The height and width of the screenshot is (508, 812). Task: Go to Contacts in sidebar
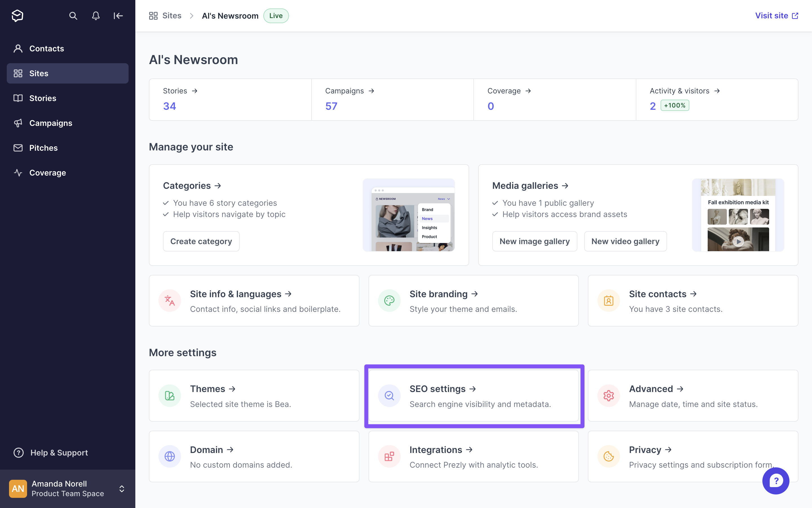tap(67, 48)
